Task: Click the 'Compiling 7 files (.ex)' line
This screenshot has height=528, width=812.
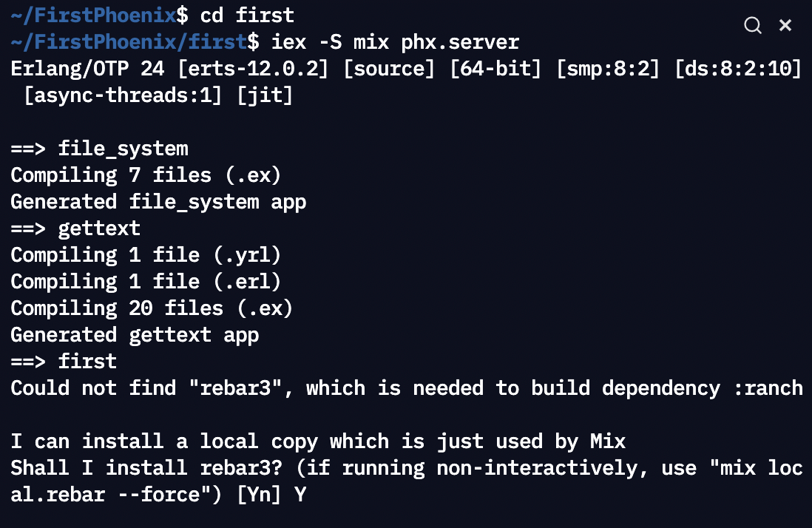Action: [146, 175]
